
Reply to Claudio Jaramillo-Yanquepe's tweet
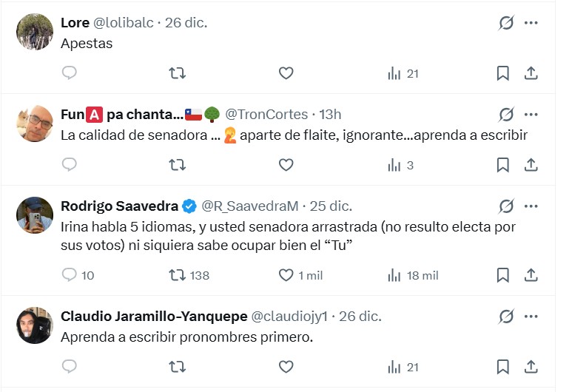pos(70,367)
